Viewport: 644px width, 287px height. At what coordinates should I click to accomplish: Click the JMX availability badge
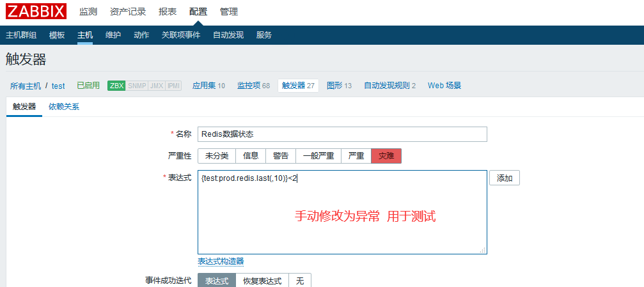(156, 86)
